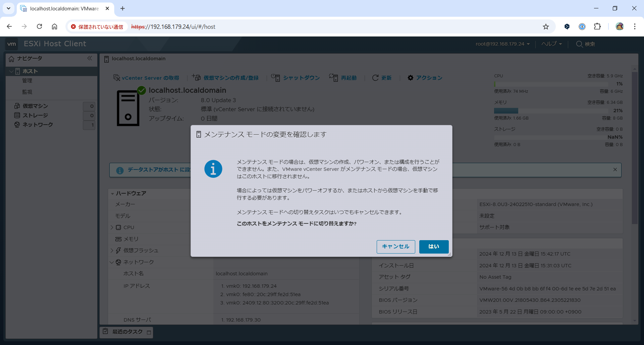Click 再起動 toolbar button

point(343,78)
